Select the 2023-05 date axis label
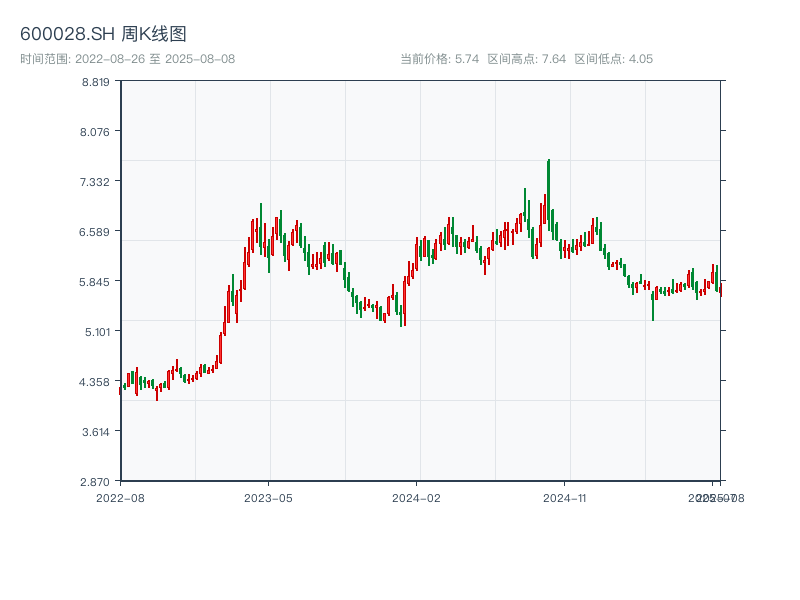 pos(268,497)
